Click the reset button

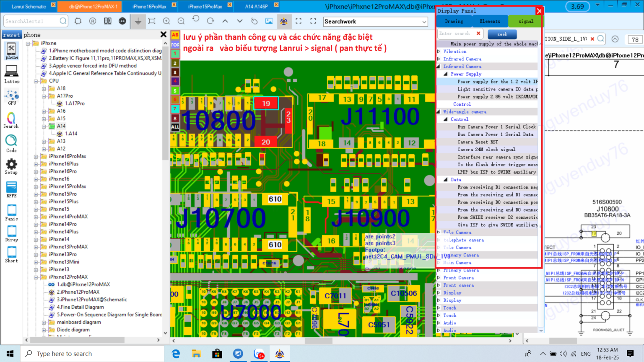point(11,35)
